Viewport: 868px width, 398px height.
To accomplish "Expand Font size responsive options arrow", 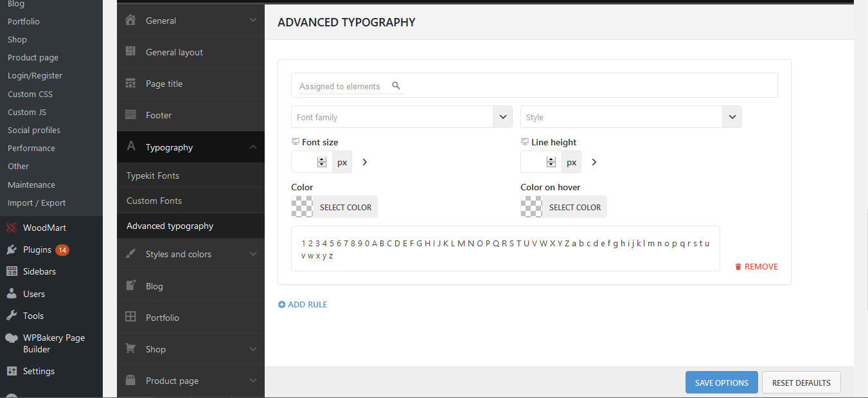I will (365, 162).
